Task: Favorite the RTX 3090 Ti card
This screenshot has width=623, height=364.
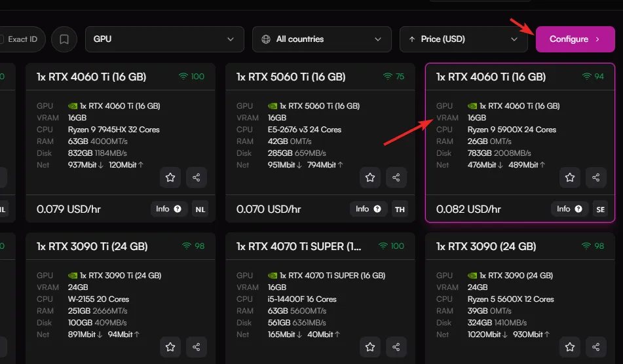Action: pyautogui.click(x=170, y=347)
